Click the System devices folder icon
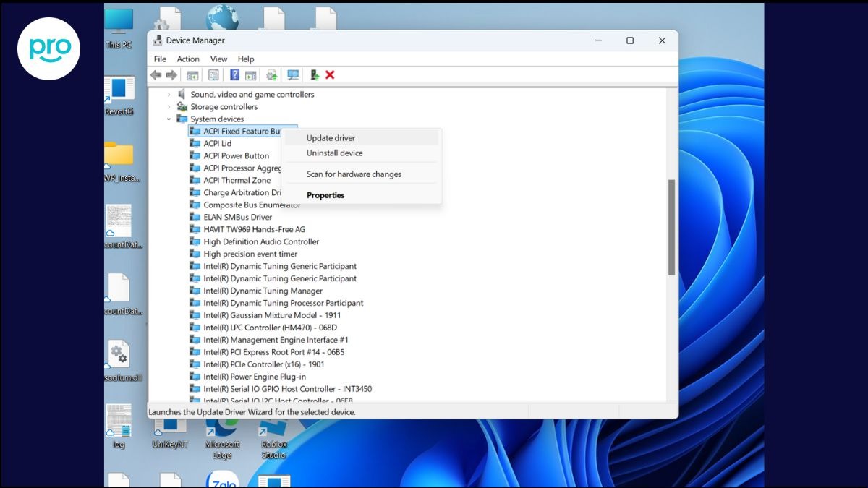Image resolution: width=868 pixels, height=488 pixels. pos(182,119)
